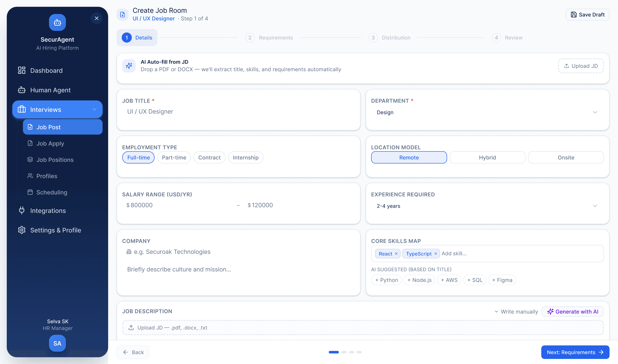The image size is (618, 364).
Task: Click the Job Apply document icon
Action: pyautogui.click(x=30, y=143)
